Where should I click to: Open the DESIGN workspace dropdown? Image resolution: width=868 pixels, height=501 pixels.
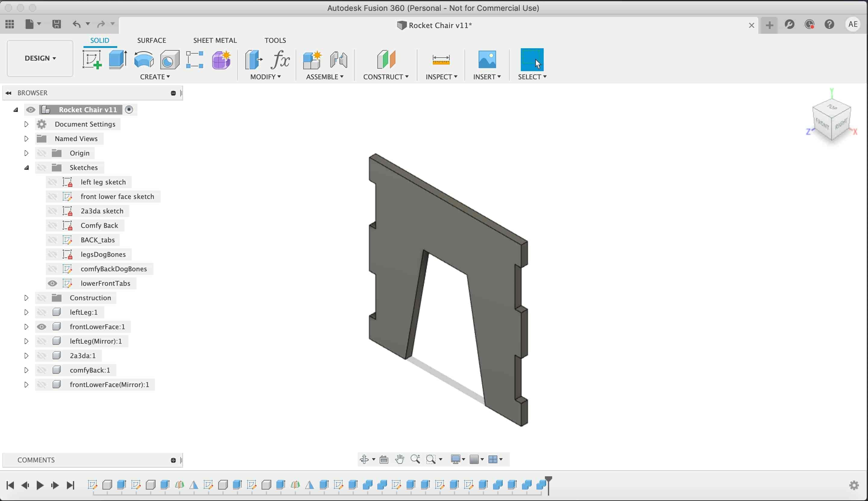40,58
